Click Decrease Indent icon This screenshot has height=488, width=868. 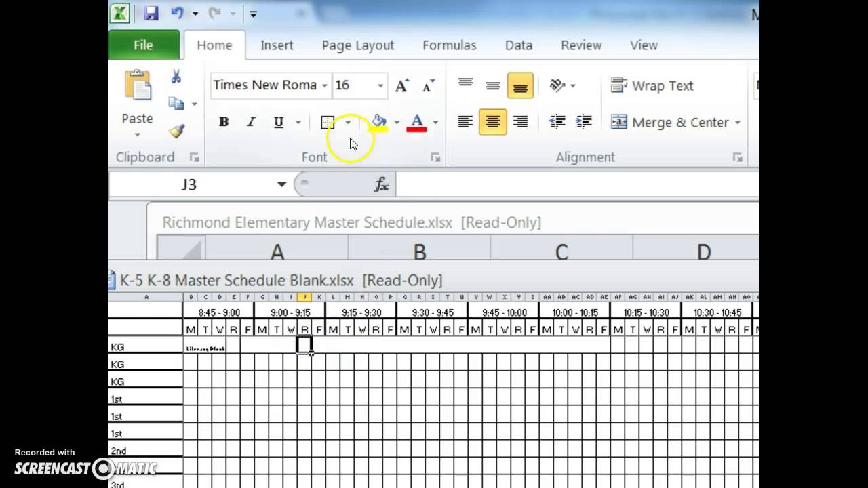click(x=557, y=122)
